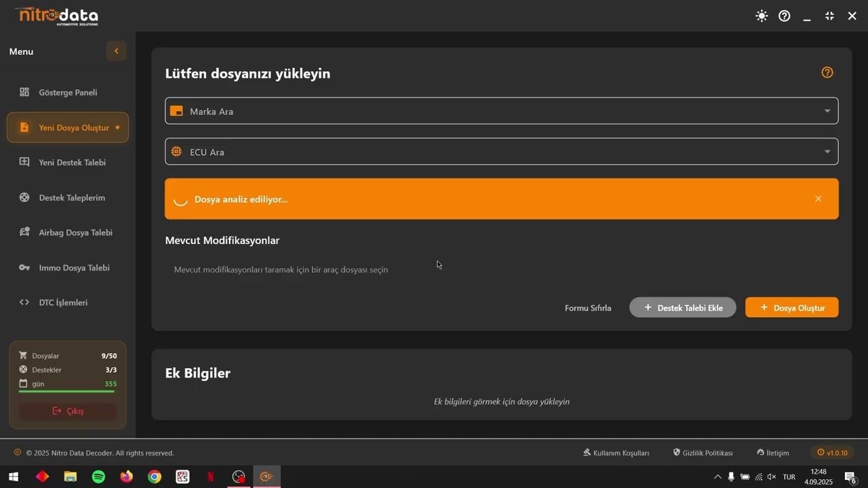Click the TUR keyboard language indicator
Viewport: 868px width, 488px height.
(x=789, y=476)
